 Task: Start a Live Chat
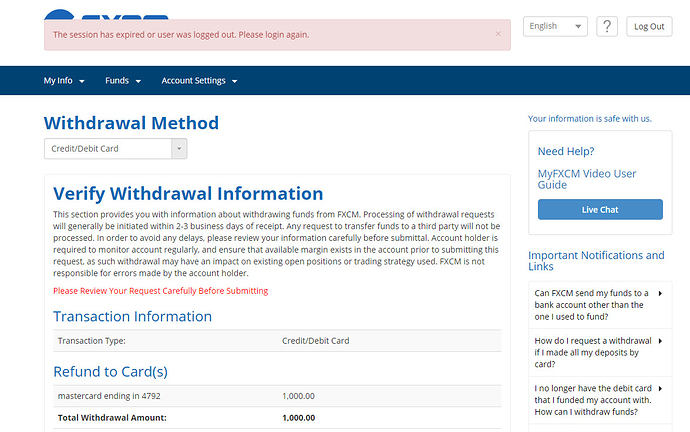(600, 209)
